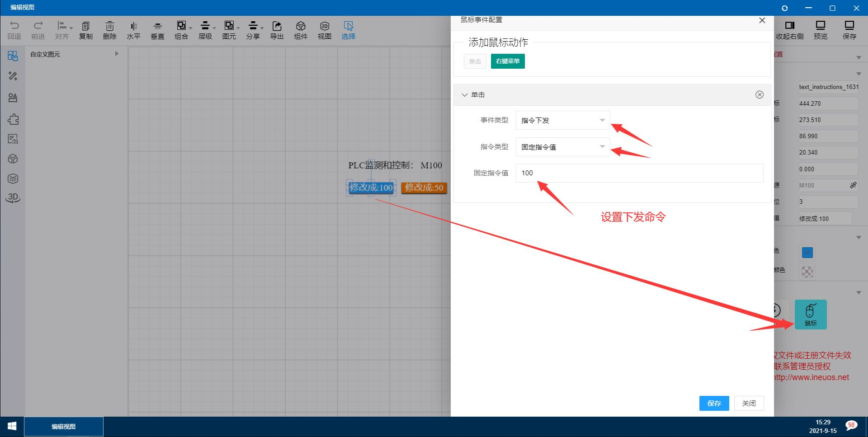Click the text_instructions name field
This screenshot has height=437, width=868.
click(x=828, y=87)
